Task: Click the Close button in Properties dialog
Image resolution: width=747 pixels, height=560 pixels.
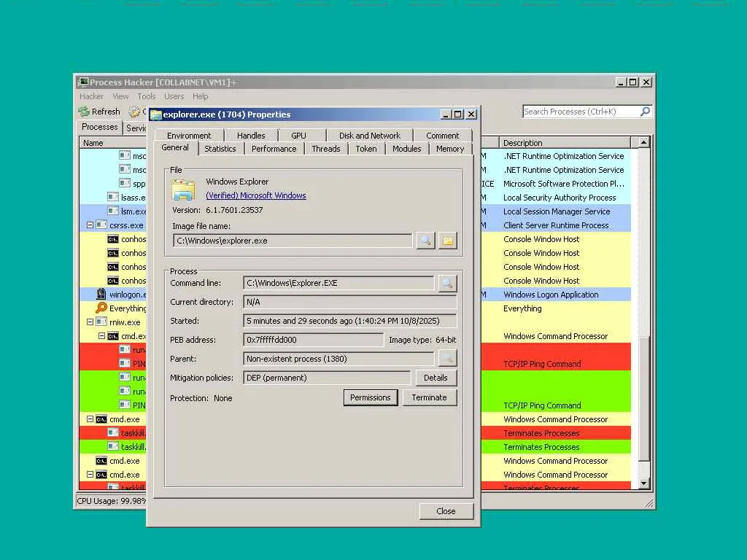Action: coord(446,511)
